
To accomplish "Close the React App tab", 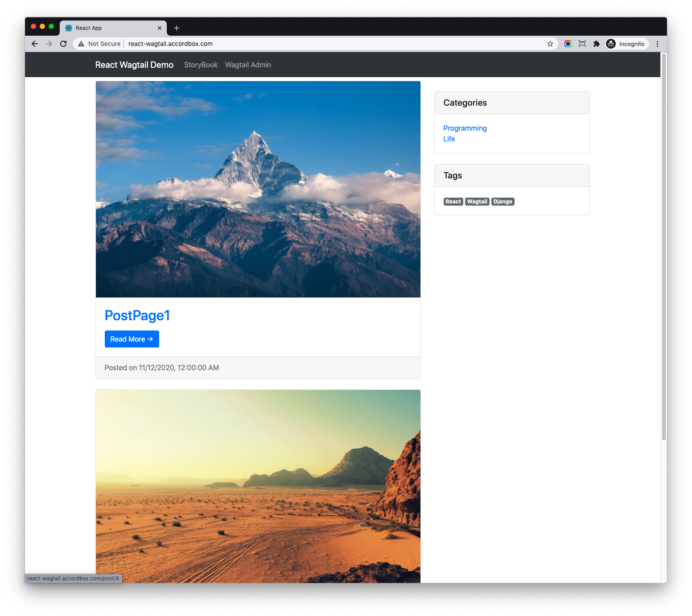I will click(x=160, y=28).
